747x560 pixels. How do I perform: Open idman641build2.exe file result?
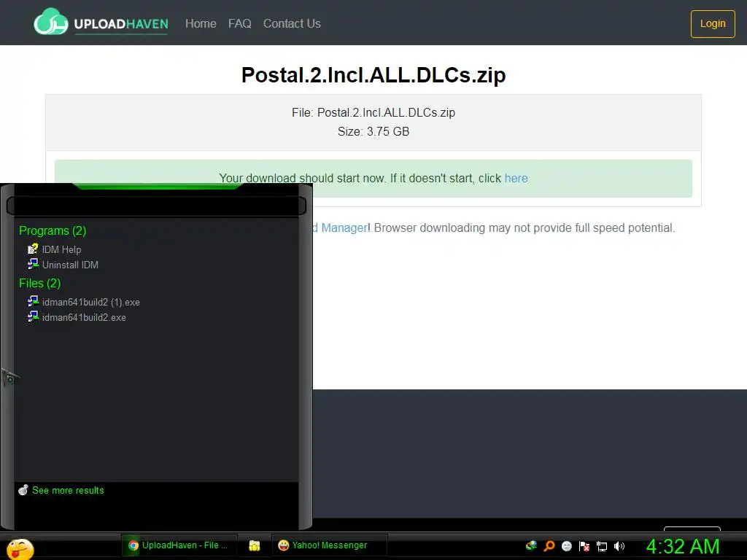[84, 317]
